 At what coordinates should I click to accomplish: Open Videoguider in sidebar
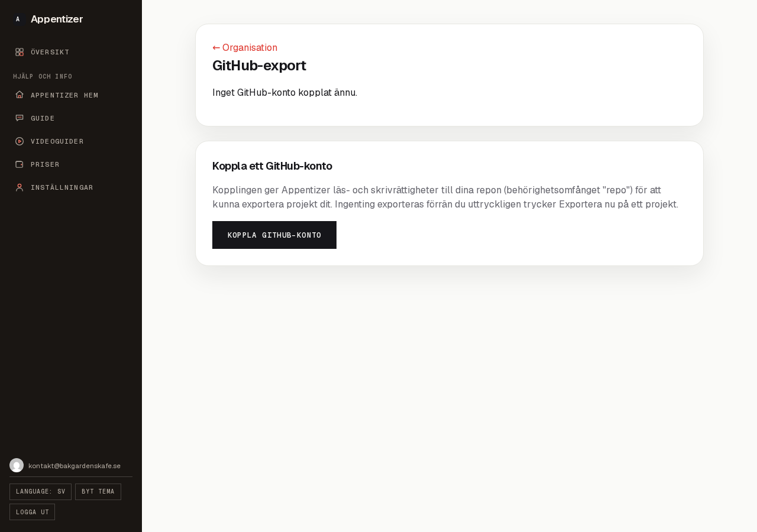71,141
